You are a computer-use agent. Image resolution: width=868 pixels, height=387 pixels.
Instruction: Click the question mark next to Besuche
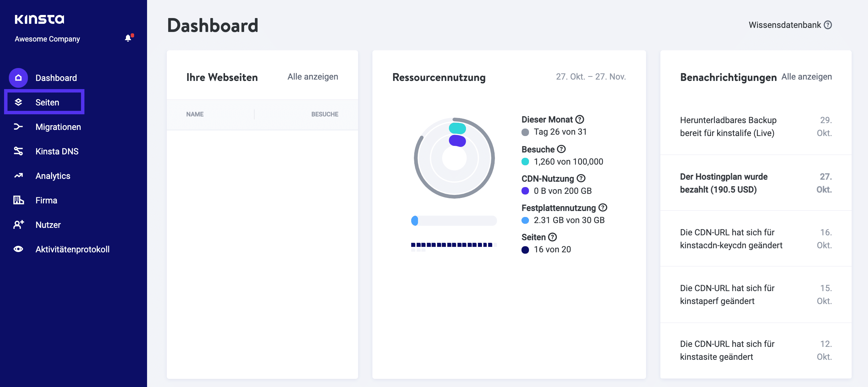562,149
